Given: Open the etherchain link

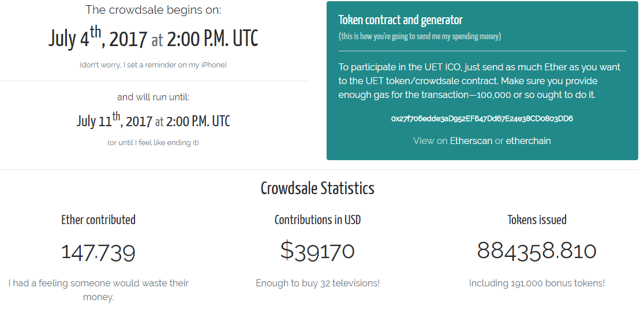Looking at the screenshot, I should pos(528,141).
